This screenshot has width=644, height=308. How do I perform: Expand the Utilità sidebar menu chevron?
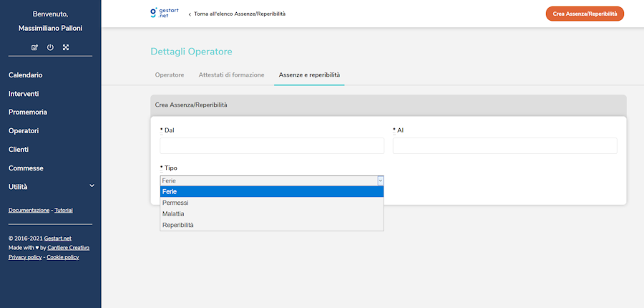tap(92, 186)
